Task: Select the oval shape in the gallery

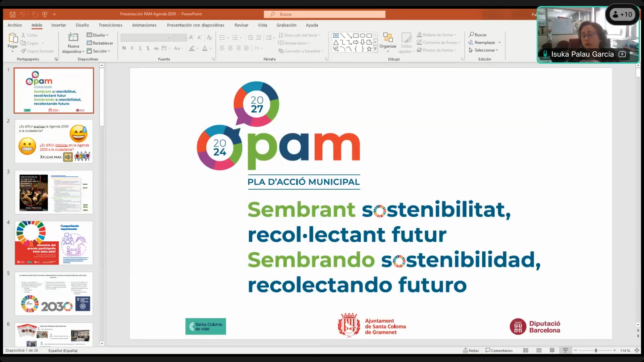Action: click(363, 36)
